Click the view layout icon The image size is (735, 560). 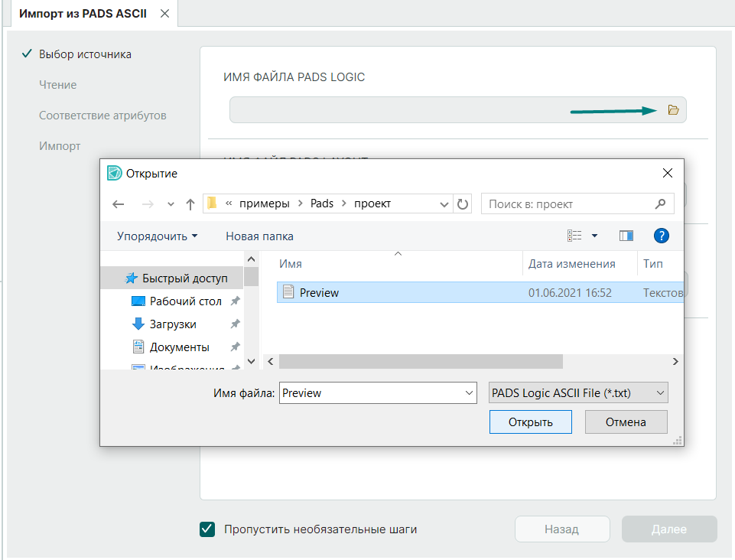(574, 236)
